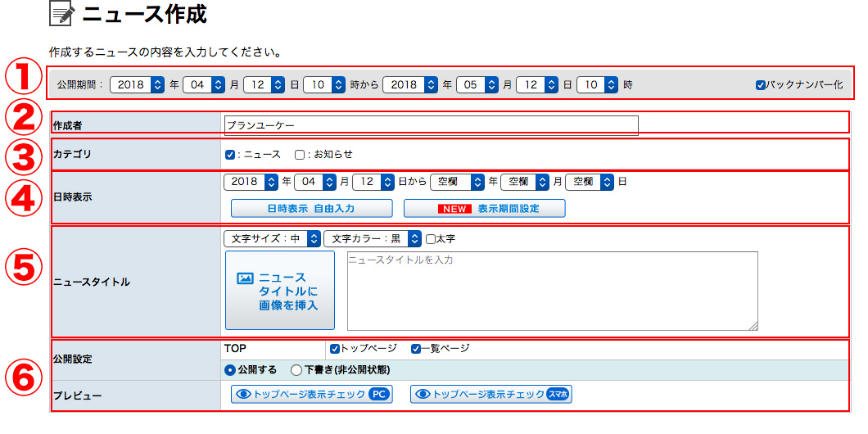Select the 下書き(非公開状態) radio option
The image size is (868, 434).
click(296, 370)
